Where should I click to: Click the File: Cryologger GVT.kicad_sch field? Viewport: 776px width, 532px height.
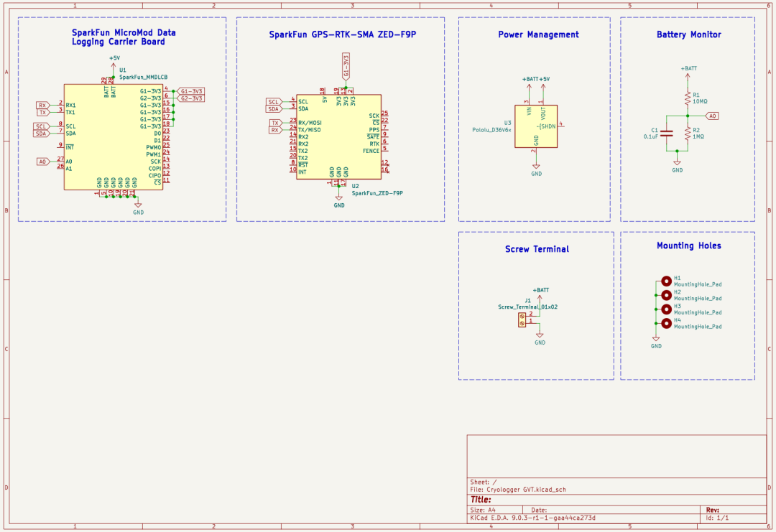click(517, 490)
